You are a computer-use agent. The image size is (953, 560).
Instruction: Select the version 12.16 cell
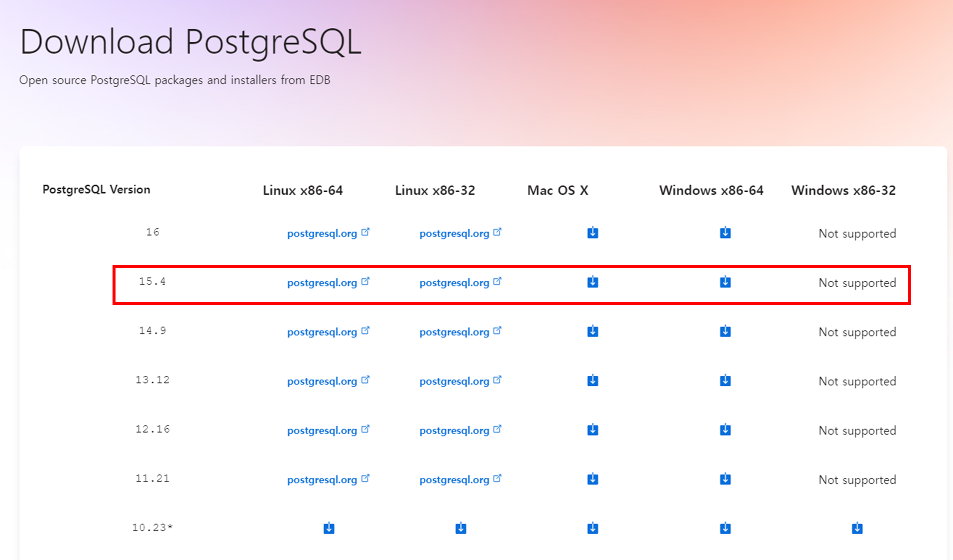[x=152, y=429]
